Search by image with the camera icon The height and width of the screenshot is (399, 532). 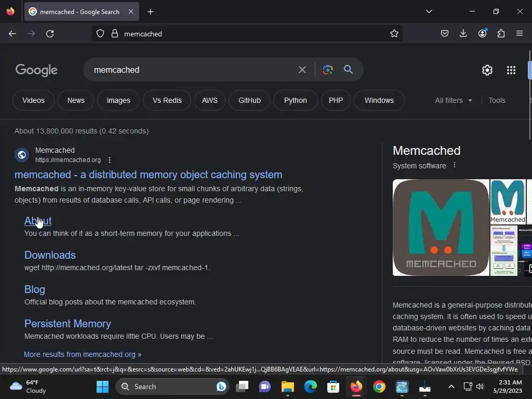tap(327, 70)
